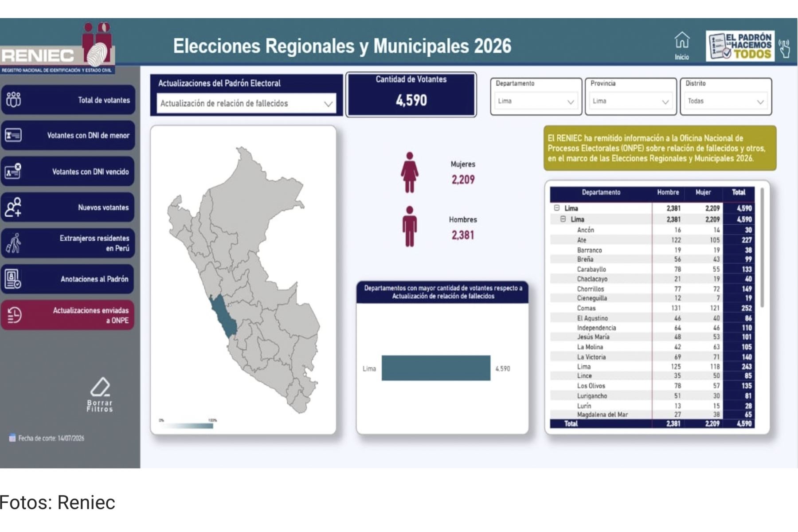Image resolution: width=798 pixels, height=532 pixels.
Task: Click the Comas row in the table
Action: pyautogui.click(x=652, y=308)
